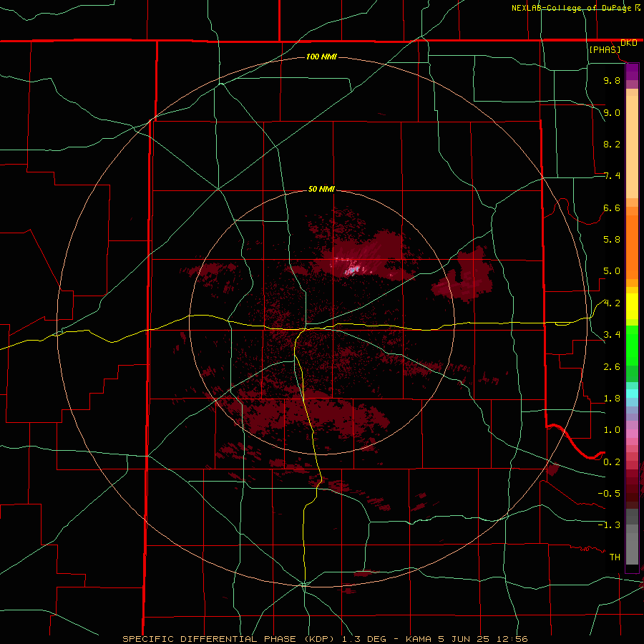
Task: Click the 6.6 color scale label
Action: tap(612, 208)
